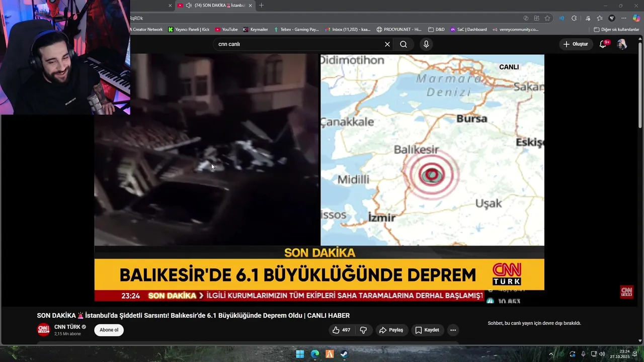Click the live video player map area
This screenshot has width=644, height=362.
432,150
